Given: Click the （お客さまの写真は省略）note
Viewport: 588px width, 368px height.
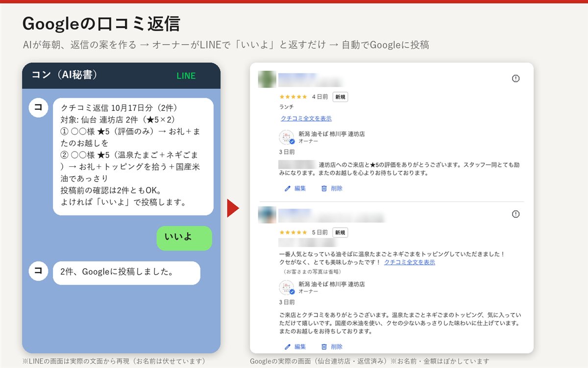Looking at the screenshot, I should [x=313, y=271].
